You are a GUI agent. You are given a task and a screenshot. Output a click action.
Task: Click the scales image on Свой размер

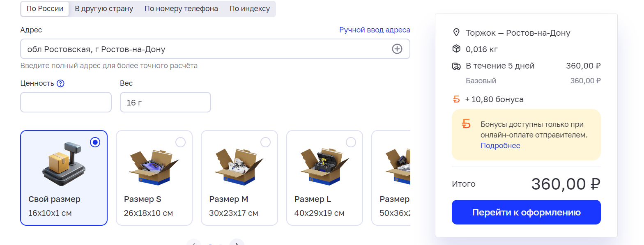[63, 164]
